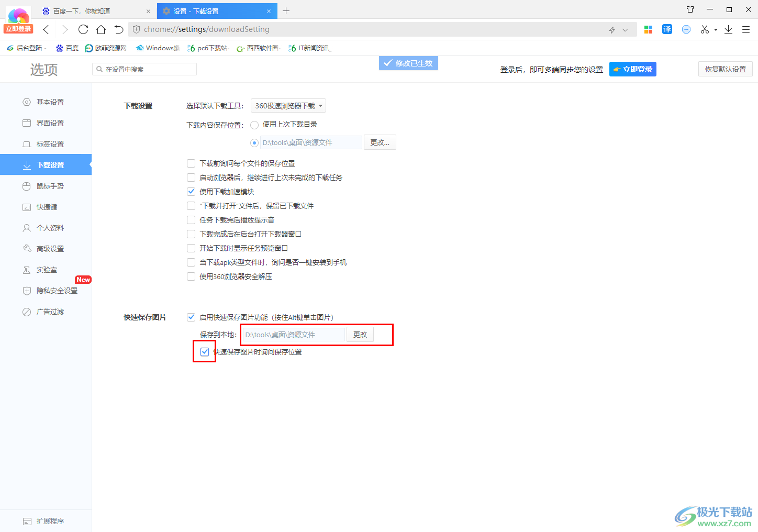Check 任务下载完后播放提示音
The image size is (758, 532).
[x=191, y=220]
